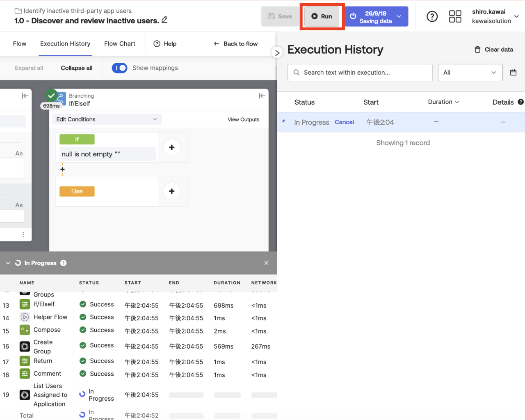Click the Helper Flow step name
Screen dimensions: 525x420
coord(50,317)
